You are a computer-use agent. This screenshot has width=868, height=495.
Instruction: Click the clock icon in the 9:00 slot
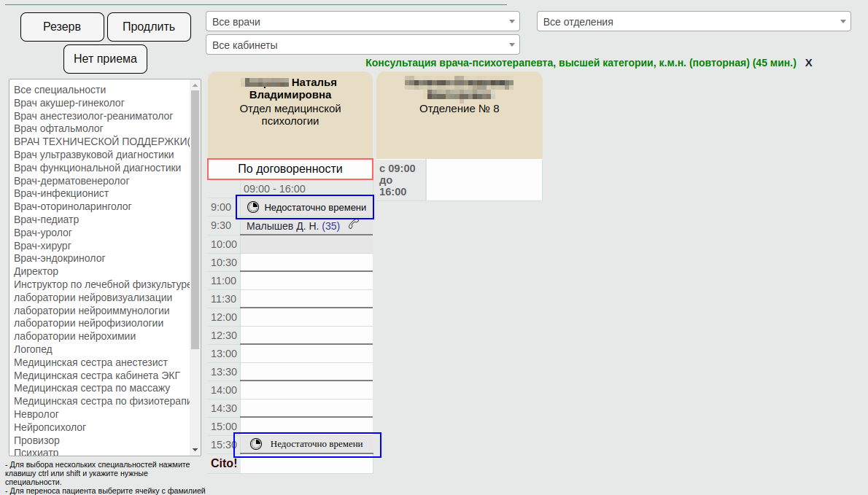[253, 207]
